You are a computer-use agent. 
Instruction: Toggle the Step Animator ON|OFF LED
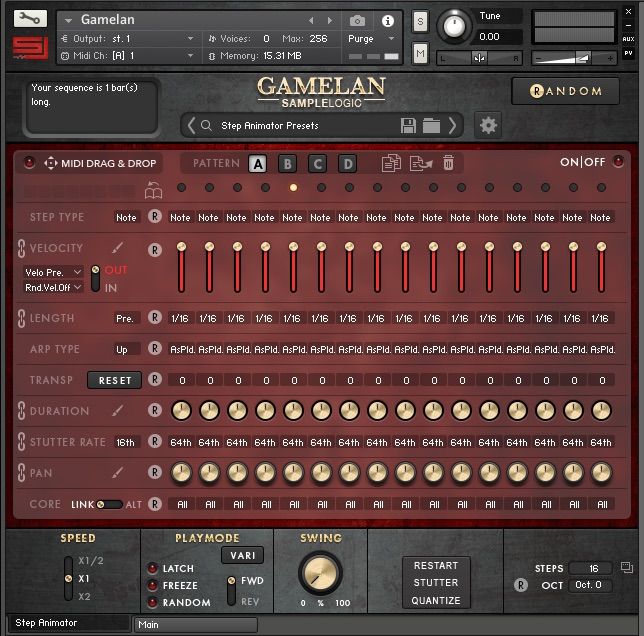pyautogui.click(x=618, y=161)
